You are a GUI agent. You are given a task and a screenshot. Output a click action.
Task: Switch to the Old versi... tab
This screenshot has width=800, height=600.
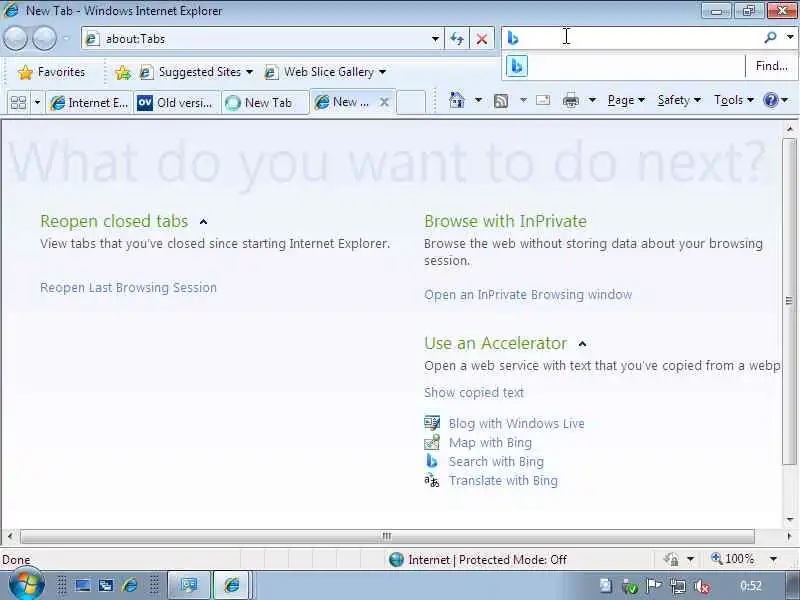tap(176, 103)
